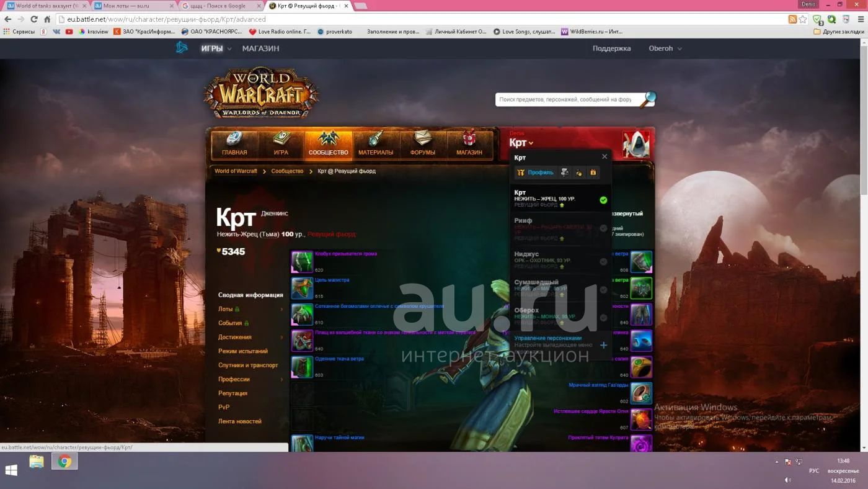Open the МАТЕРИАЛЫ navigation tab
Screen dimensions: 868x489
click(x=375, y=145)
